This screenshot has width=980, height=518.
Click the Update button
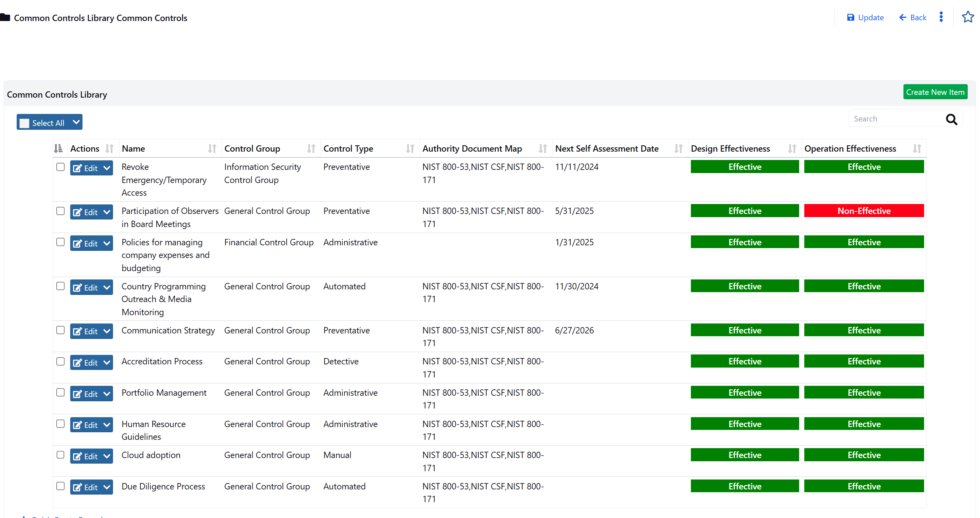[x=865, y=17]
